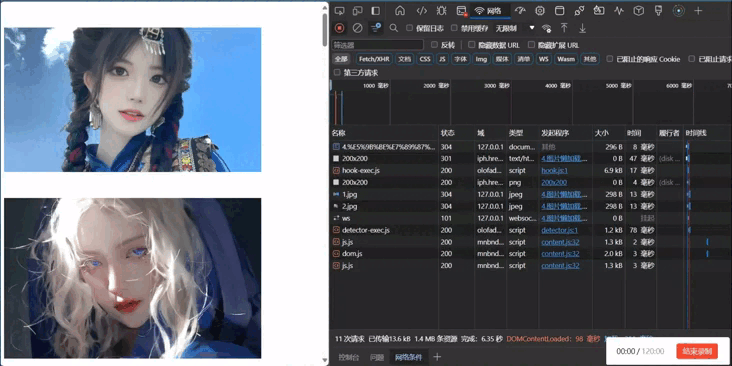Filter requests by WS

click(543, 59)
